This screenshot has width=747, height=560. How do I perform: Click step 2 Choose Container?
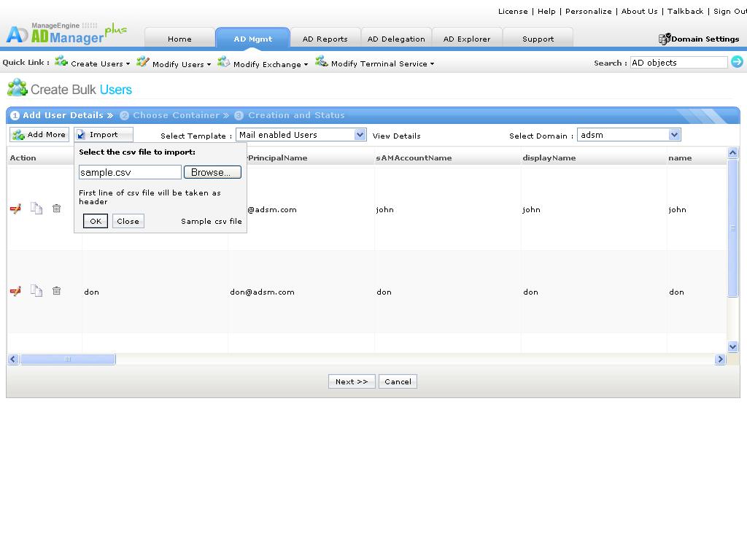pyautogui.click(x=174, y=115)
